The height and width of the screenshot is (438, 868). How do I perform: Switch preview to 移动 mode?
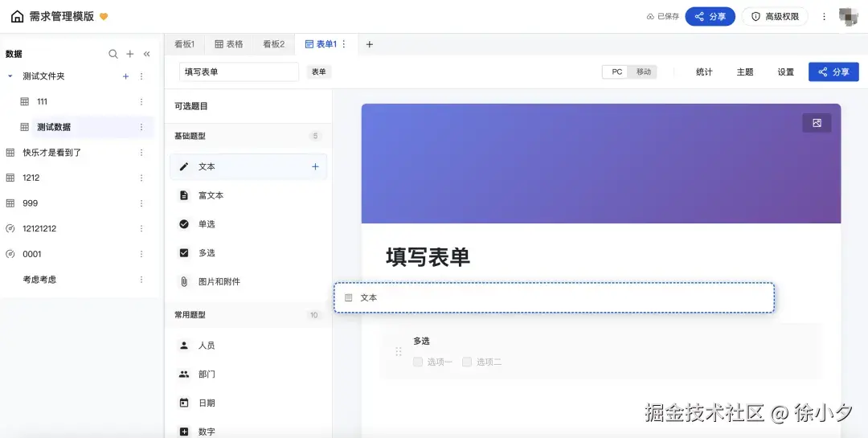(x=643, y=72)
